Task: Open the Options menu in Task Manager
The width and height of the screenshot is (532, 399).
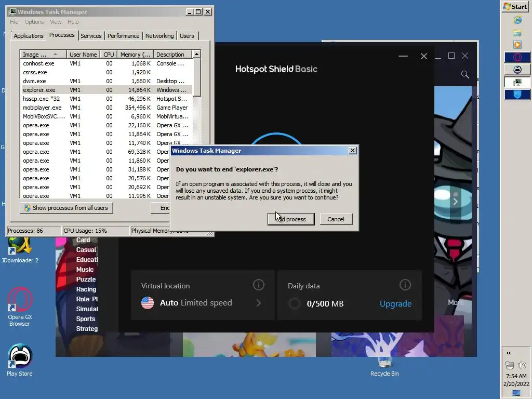Action: pos(34,22)
